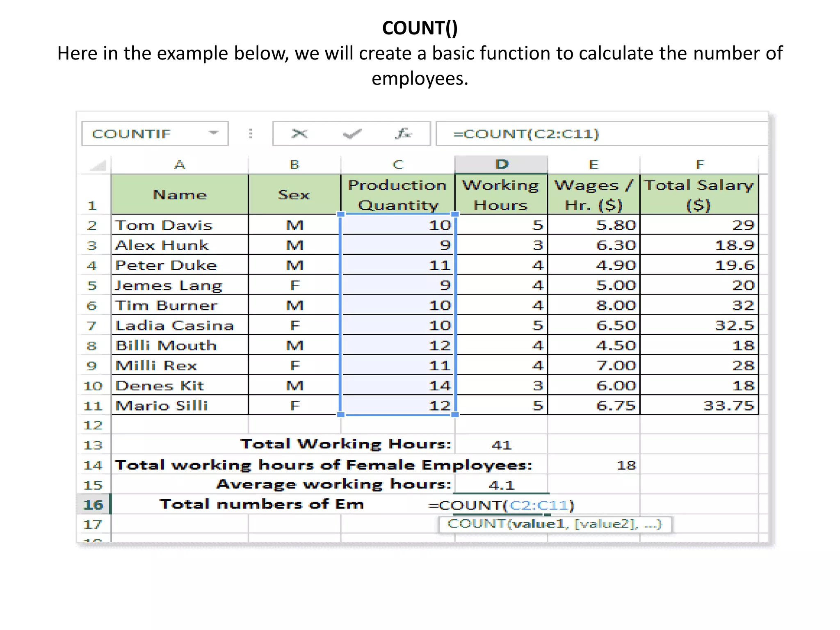Select the Tim Burner cell
This screenshot has height=630, width=840.
click(x=180, y=305)
